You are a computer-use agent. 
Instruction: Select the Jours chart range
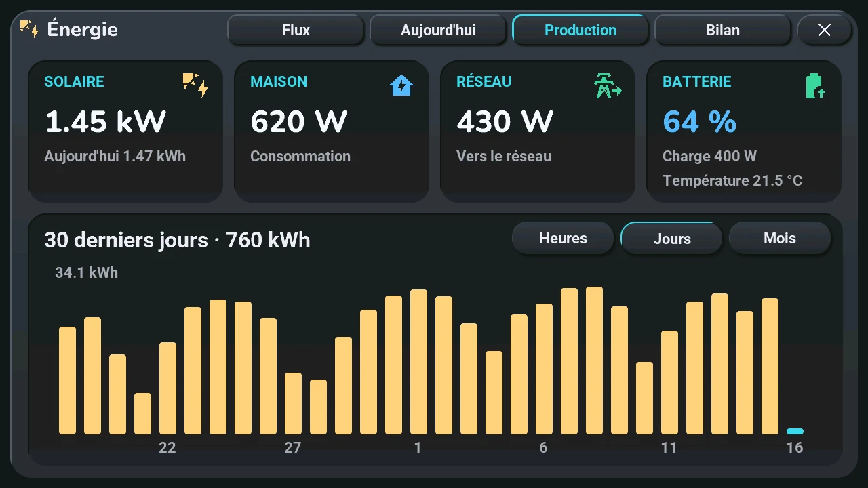(672, 239)
